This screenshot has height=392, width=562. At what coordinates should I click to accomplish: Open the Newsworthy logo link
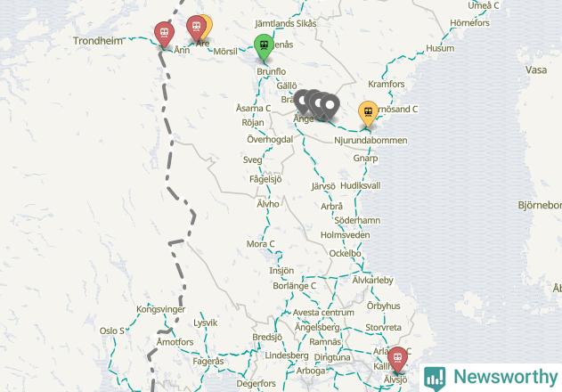point(491,377)
